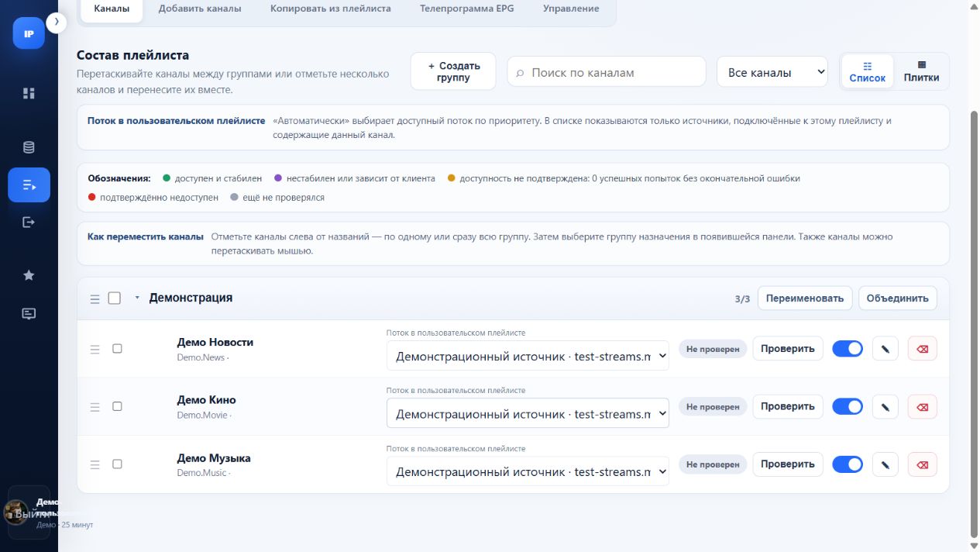Image resolution: width=980 pixels, height=552 pixels.
Task: Open stream source dropdown for Демо Музыка
Action: click(x=528, y=471)
